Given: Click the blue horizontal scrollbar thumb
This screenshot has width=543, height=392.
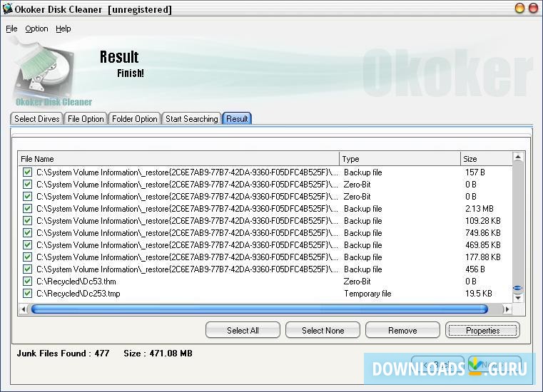Looking at the screenshot, I should (260, 309).
